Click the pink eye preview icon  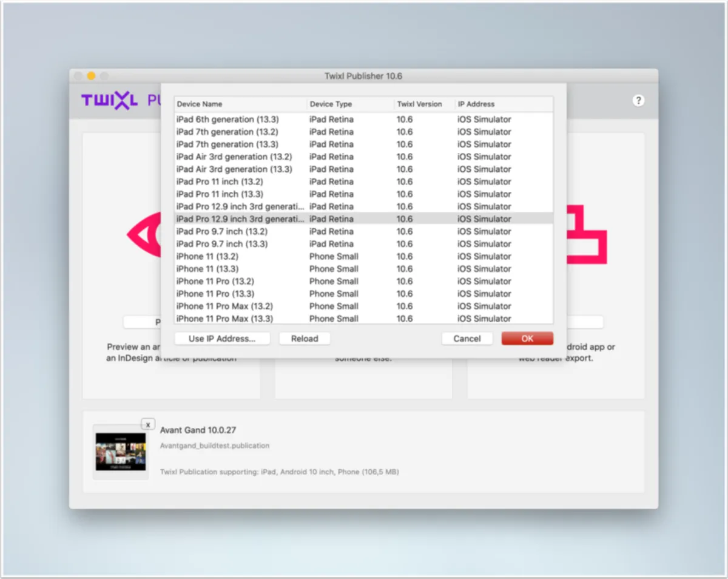point(144,235)
